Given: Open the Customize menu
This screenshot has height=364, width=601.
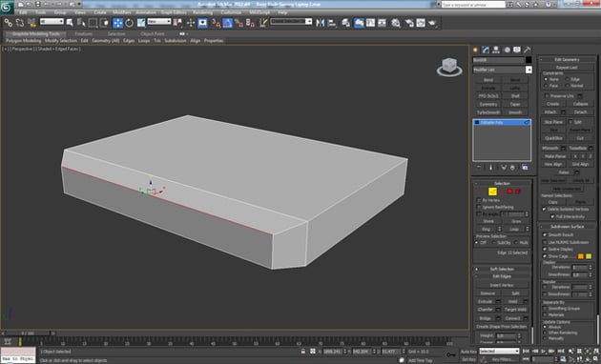Looking at the screenshot, I should point(231,12).
